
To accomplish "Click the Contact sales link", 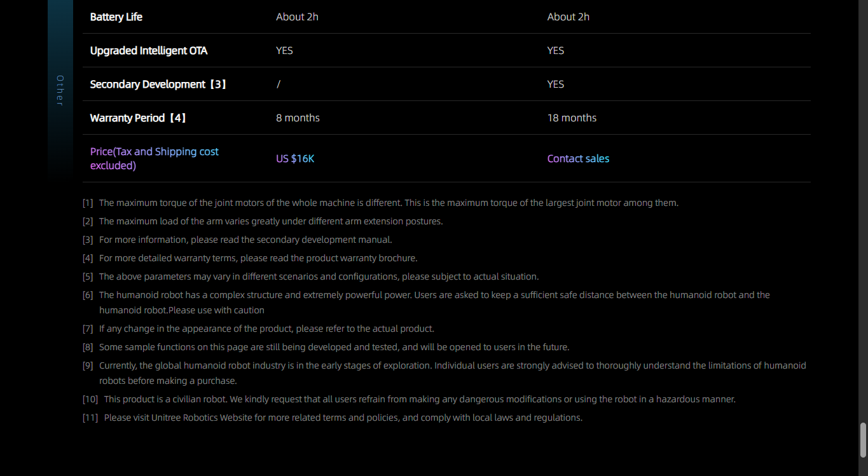I will [x=578, y=158].
